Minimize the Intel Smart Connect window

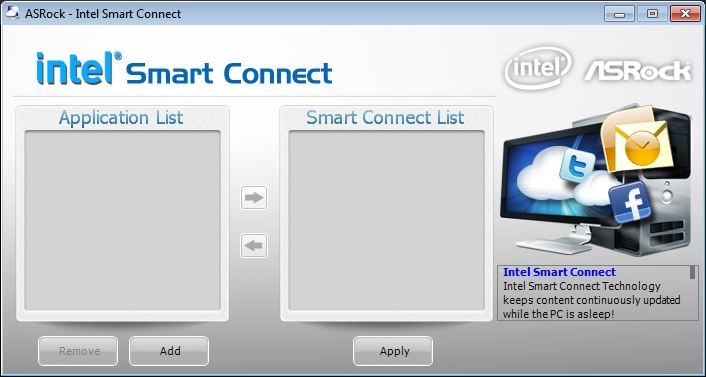click(620, 14)
